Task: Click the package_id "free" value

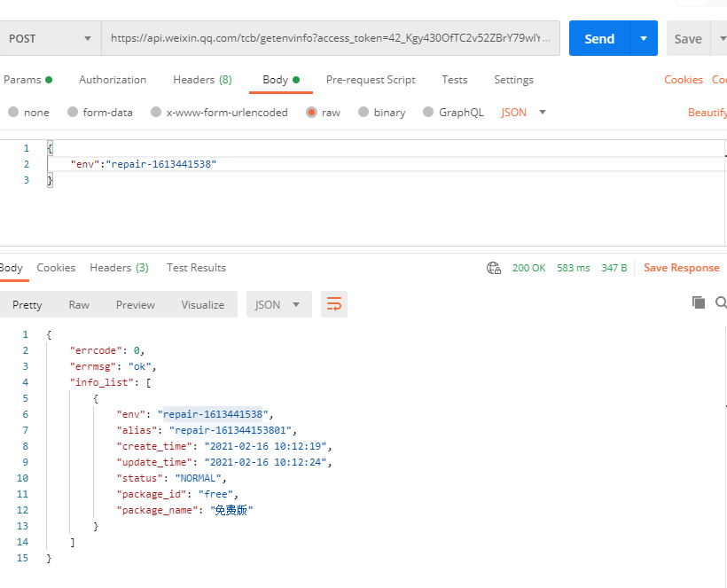Action: point(215,494)
